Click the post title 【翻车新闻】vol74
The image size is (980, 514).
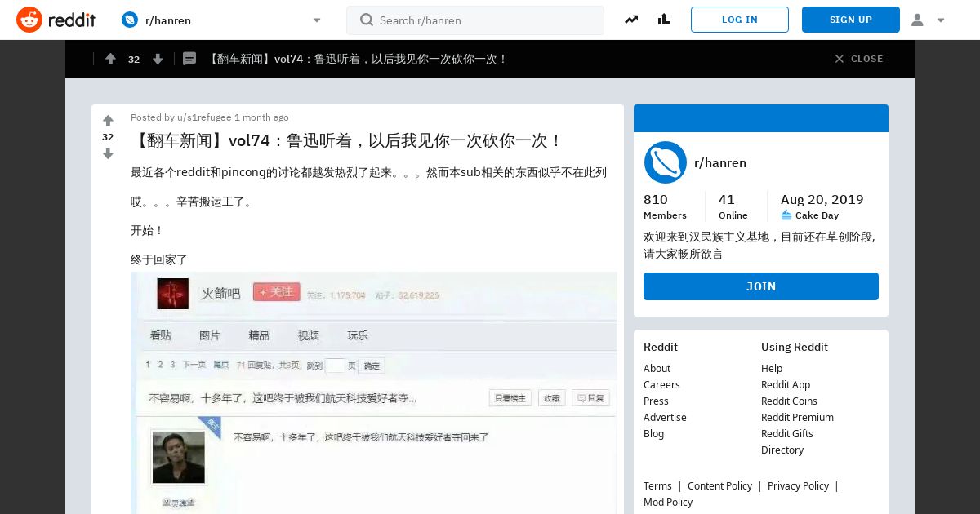(x=347, y=140)
